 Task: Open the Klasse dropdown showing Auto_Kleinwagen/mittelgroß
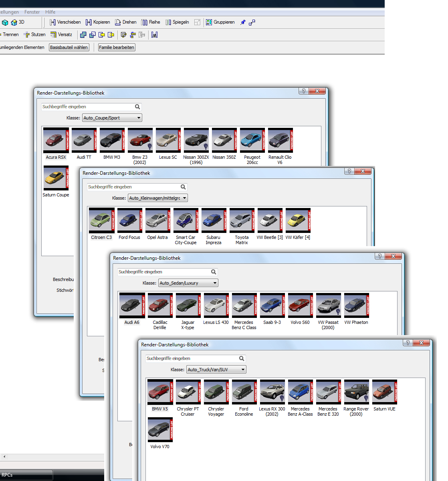[x=158, y=198]
